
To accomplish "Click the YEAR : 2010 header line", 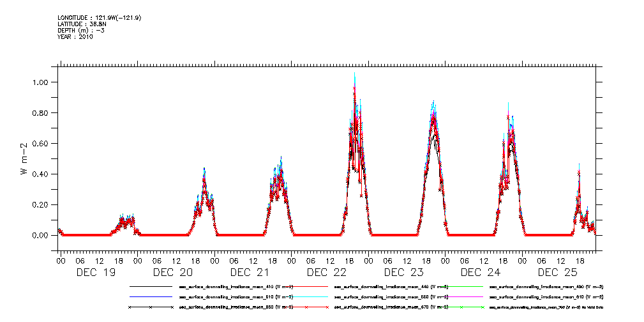I will [75, 36].
